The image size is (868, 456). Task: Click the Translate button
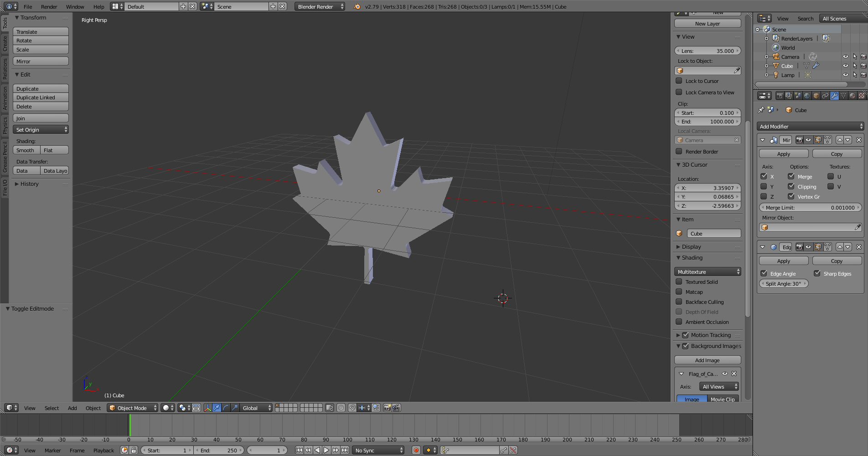click(x=41, y=31)
